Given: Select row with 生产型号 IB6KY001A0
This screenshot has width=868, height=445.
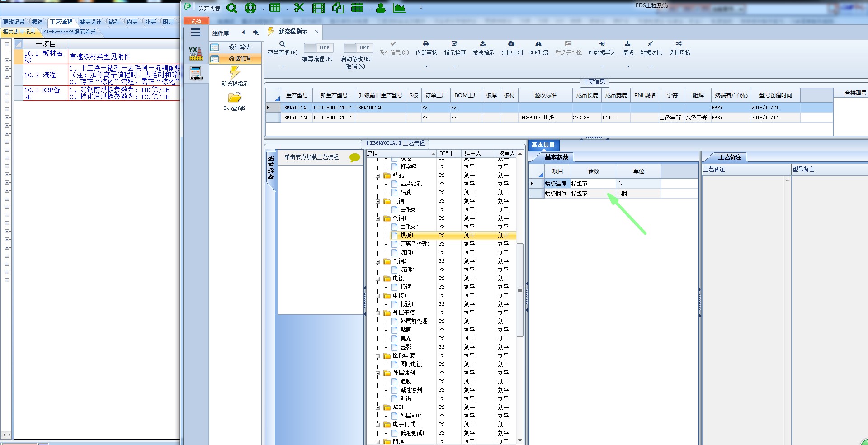Looking at the screenshot, I should coord(549,118).
